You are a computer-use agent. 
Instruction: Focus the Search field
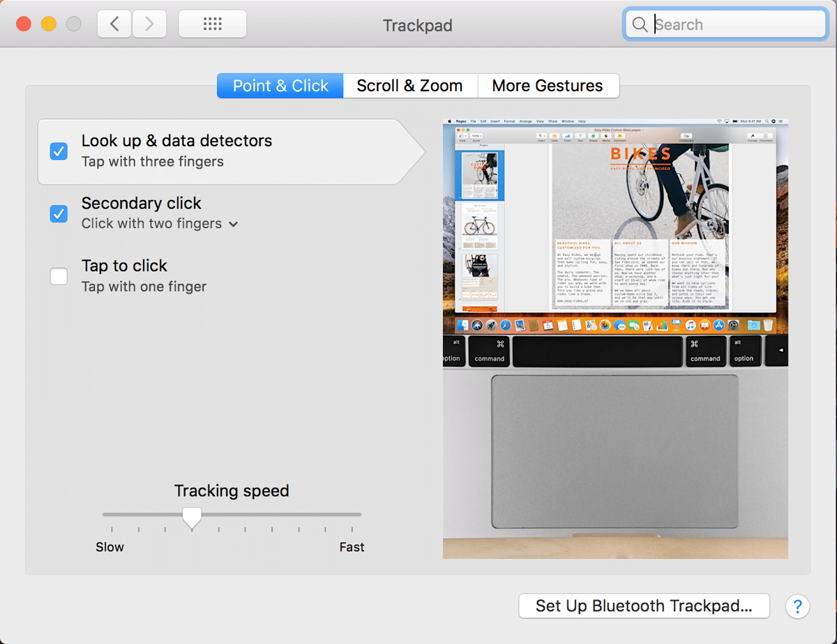coord(725,25)
